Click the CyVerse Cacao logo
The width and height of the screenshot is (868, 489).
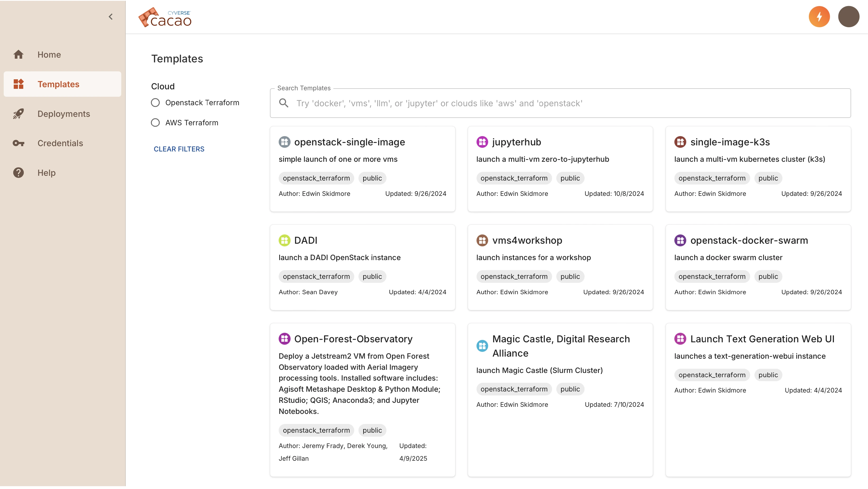[x=165, y=17]
